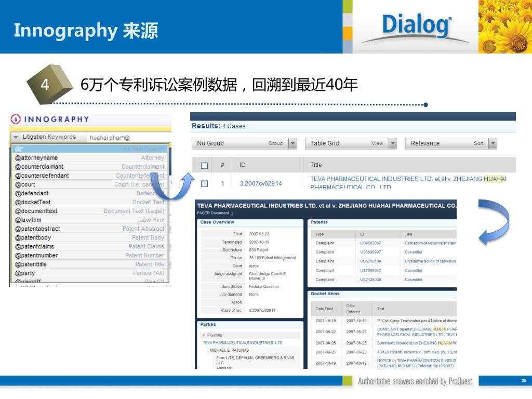Choose the @attorneyname Attorney option
This screenshot has width=532, height=399.
[x=89, y=158]
